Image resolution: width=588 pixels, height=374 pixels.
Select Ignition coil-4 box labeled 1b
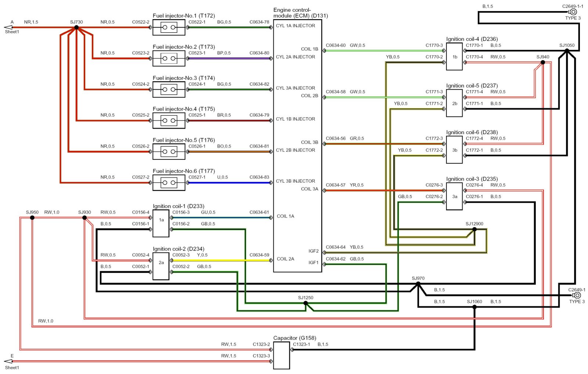[x=454, y=57]
